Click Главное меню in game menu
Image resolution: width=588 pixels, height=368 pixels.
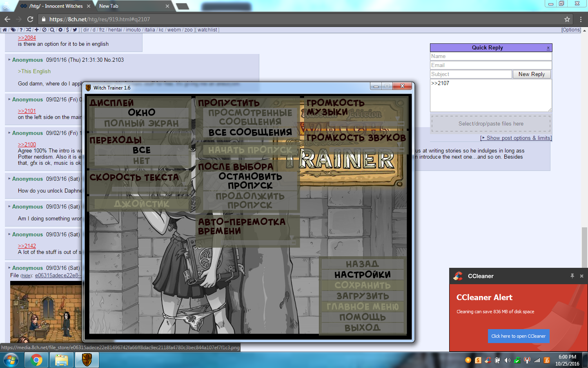click(363, 306)
